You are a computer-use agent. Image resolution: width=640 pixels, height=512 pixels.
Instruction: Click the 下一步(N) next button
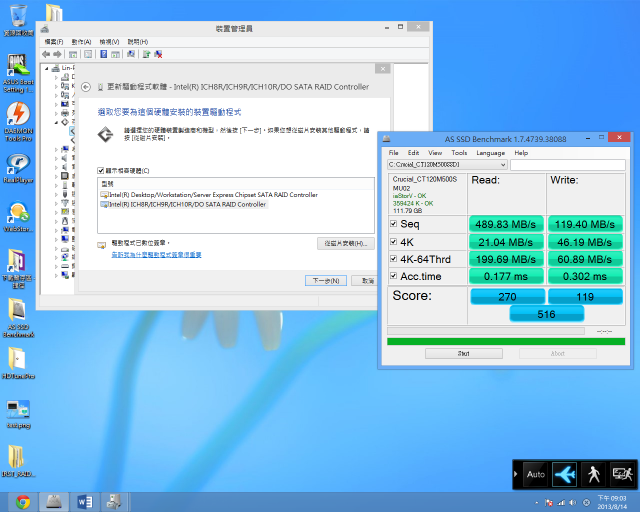tap(326, 280)
